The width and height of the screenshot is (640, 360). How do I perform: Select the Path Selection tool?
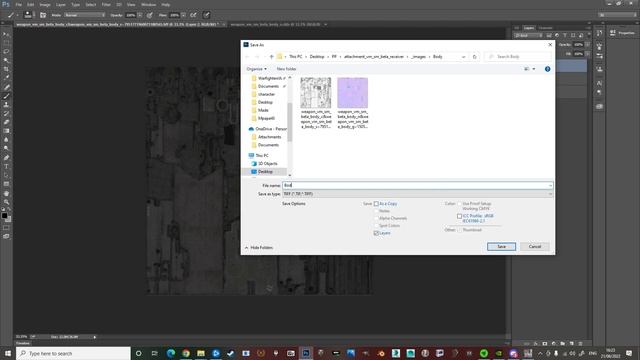[x=6, y=176]
